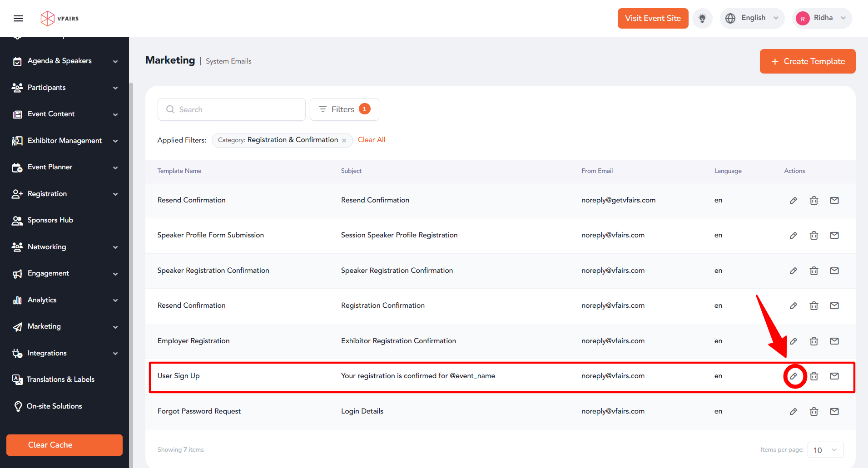Edit the User Sign Up template

pos(793,376)
